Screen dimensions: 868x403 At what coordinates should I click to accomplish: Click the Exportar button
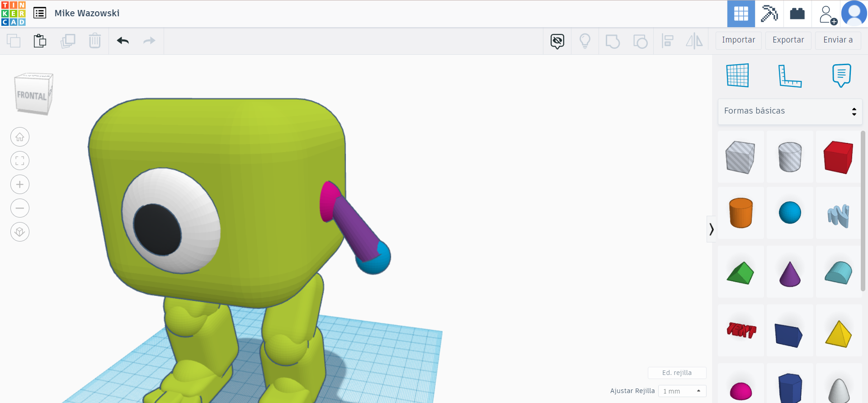point(788,40)
